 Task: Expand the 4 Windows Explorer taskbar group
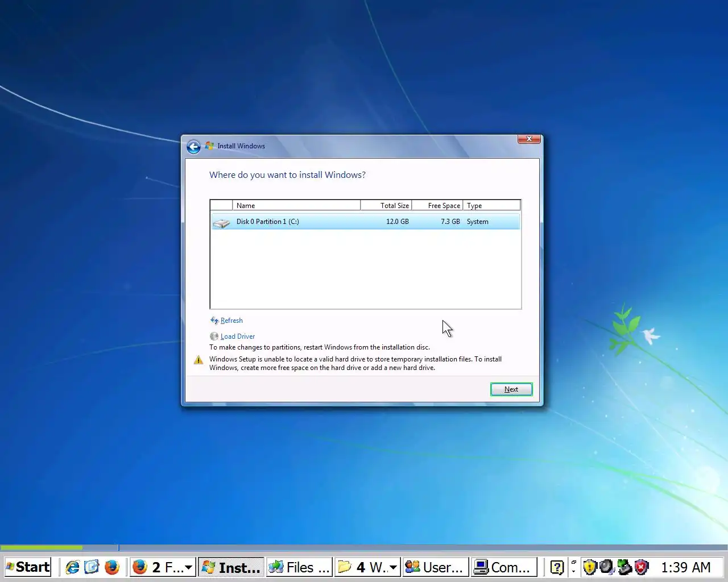[368, 567]
